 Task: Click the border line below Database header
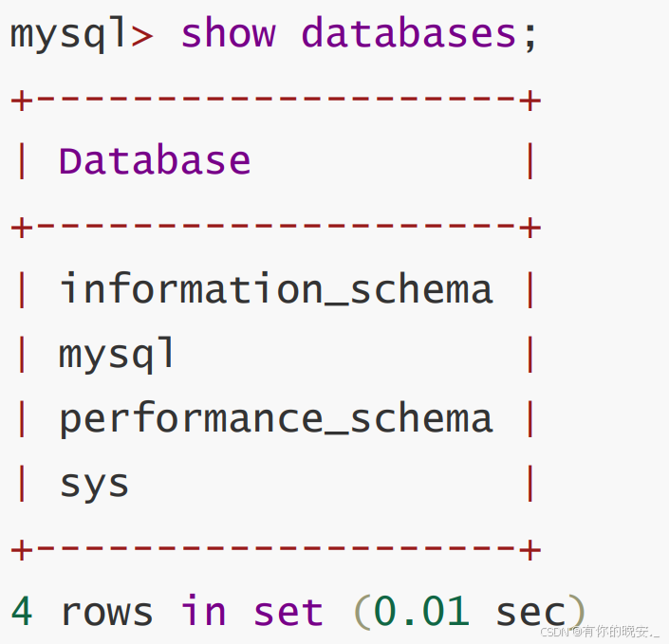point(275,228)
